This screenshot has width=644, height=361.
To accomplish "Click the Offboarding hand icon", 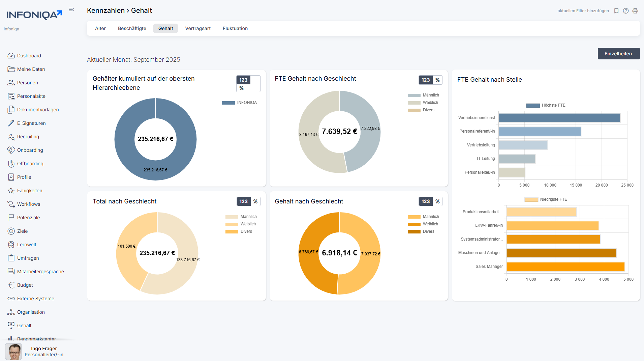I will pyautogui.click(x=11, y=164).
